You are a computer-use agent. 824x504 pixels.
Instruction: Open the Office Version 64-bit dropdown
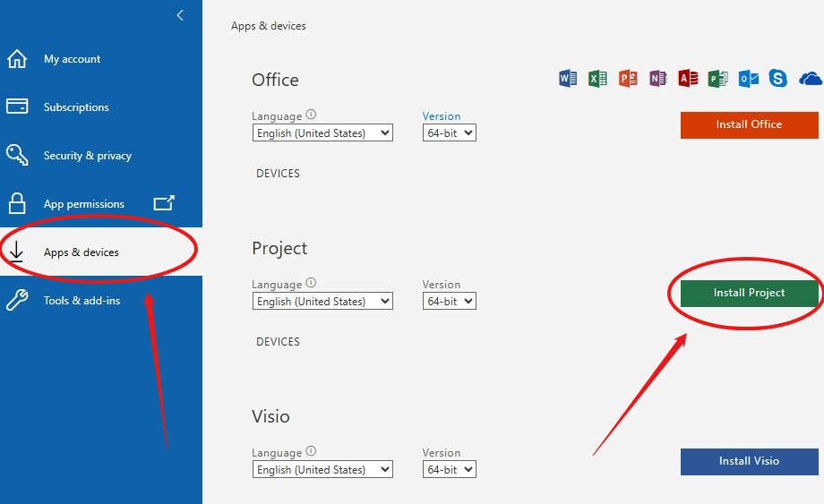[450, 132]
